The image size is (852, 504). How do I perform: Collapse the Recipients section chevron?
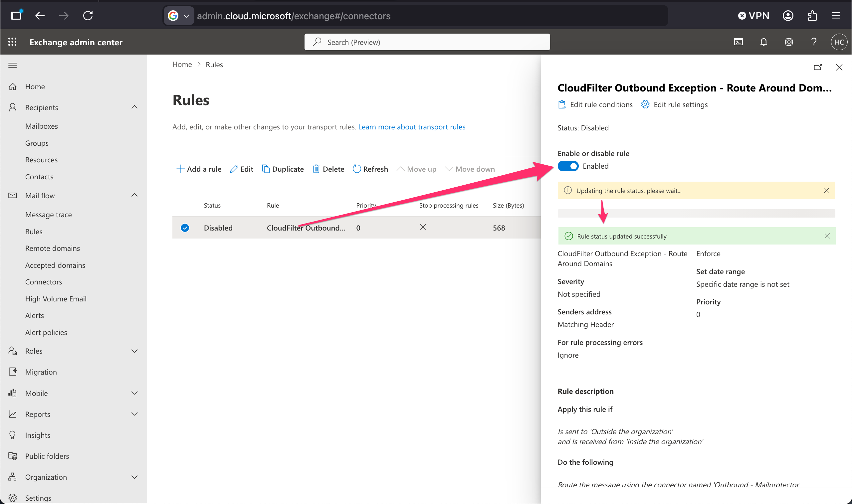[x=134, y=107]
